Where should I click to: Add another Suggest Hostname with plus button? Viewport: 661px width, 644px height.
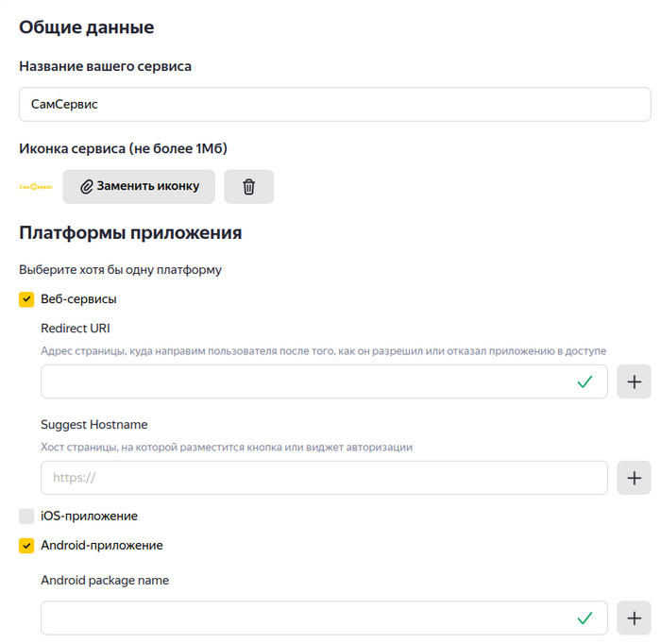click(634, 478)
